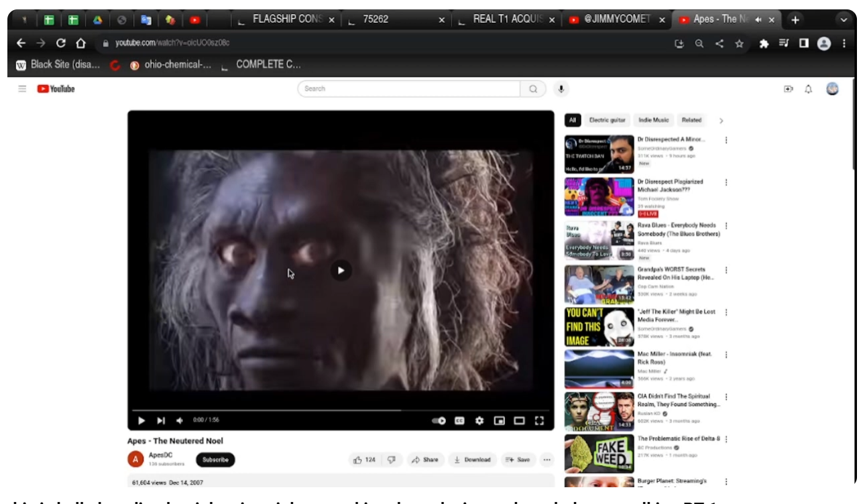Skip to the next video
Image resolution: width=863 pixels, height=504 pixels.
161,420
